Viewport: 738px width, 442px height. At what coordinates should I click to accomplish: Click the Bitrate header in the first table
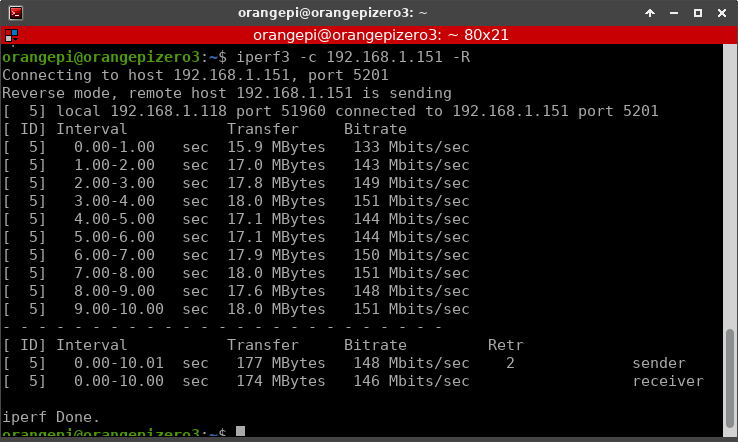375,129
